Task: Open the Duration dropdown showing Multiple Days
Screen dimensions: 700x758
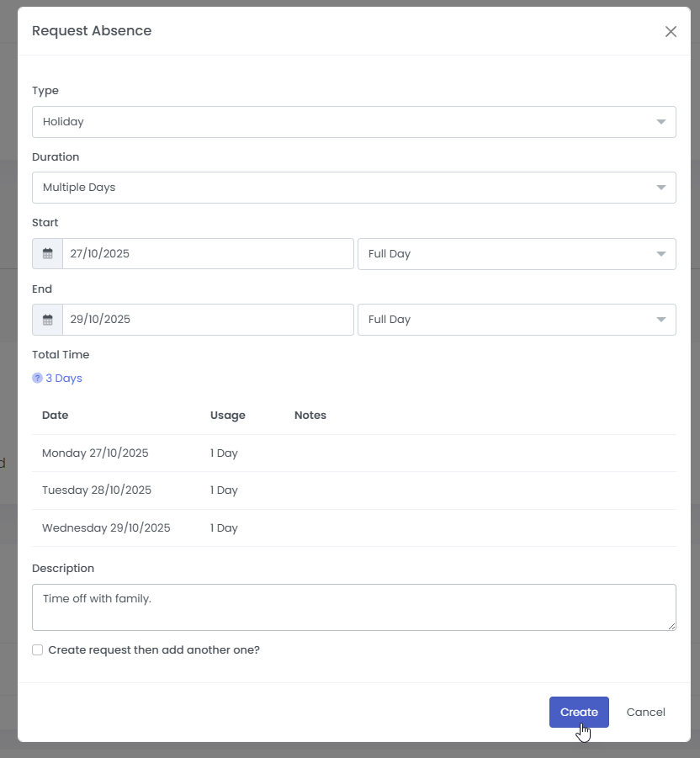Action: 353,187
